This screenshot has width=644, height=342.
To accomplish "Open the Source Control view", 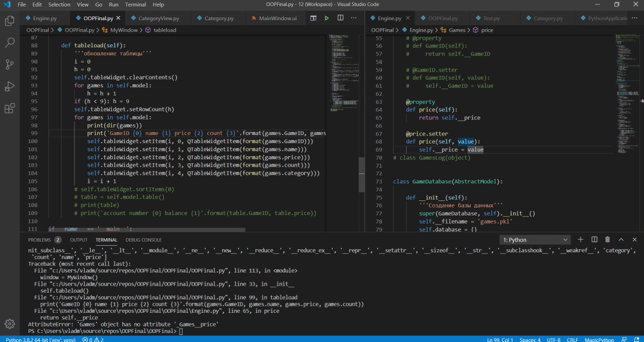I will coord(10,64).
